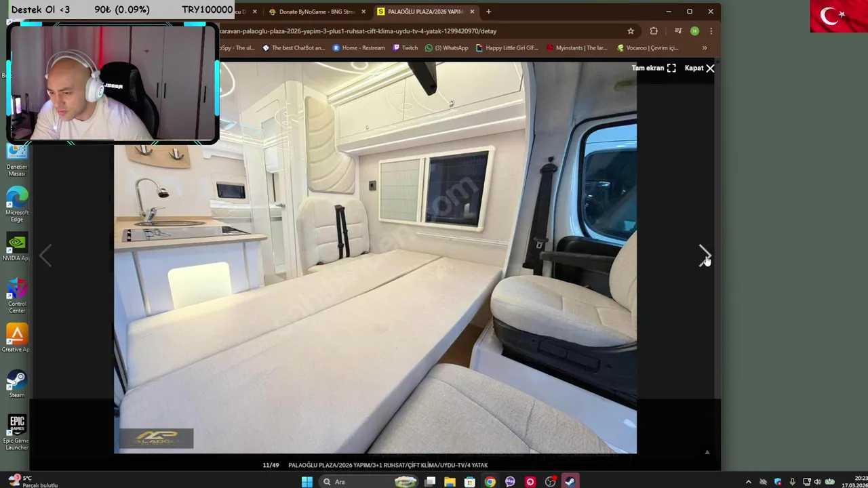Click the displayed caravan interior photo

(x=375, y=258)
